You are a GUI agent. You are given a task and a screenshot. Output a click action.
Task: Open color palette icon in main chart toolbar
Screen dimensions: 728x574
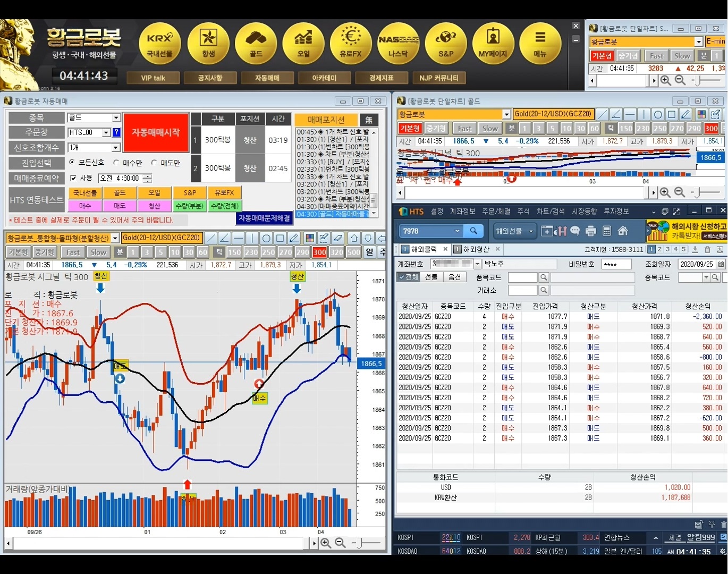(x=310, y=238)
